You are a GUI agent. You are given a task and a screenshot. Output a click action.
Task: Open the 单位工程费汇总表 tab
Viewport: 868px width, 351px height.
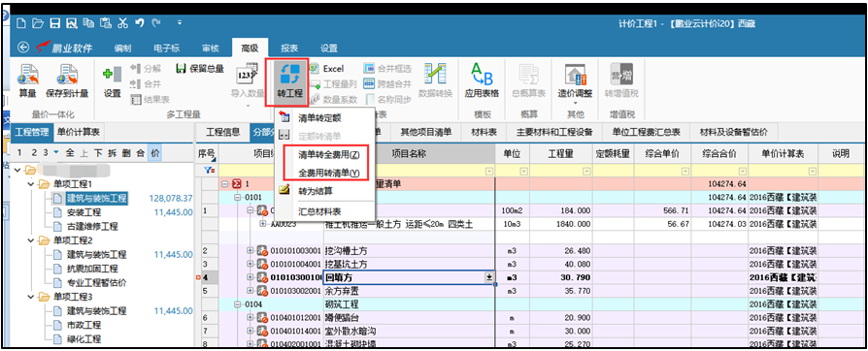click(x=646, y=132)
